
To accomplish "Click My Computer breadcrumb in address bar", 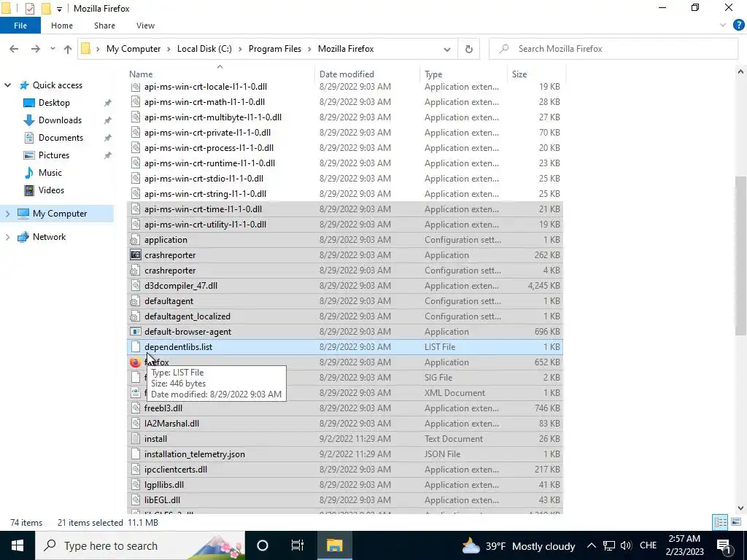I will pyautogui.click(x=133, y=49).
